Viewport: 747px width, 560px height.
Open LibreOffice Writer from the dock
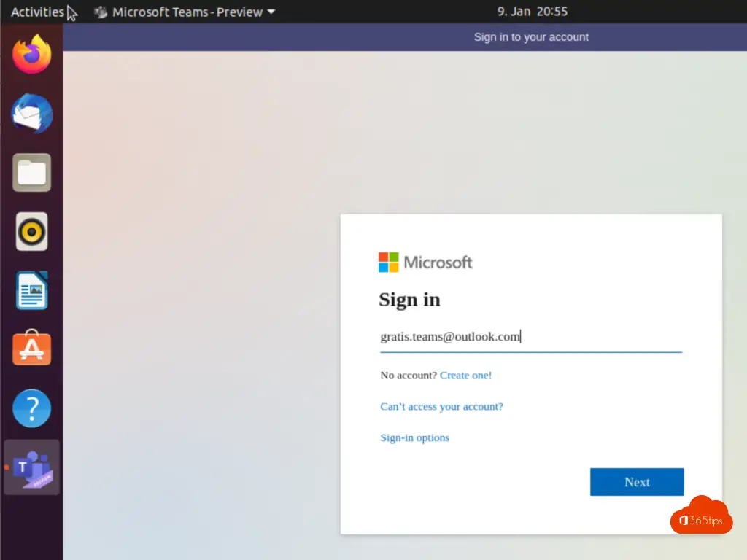pos(32,291)
